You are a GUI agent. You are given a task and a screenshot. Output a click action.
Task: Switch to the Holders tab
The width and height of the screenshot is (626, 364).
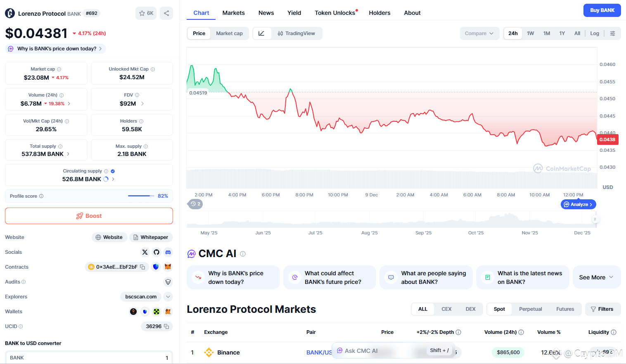[379, 13]
